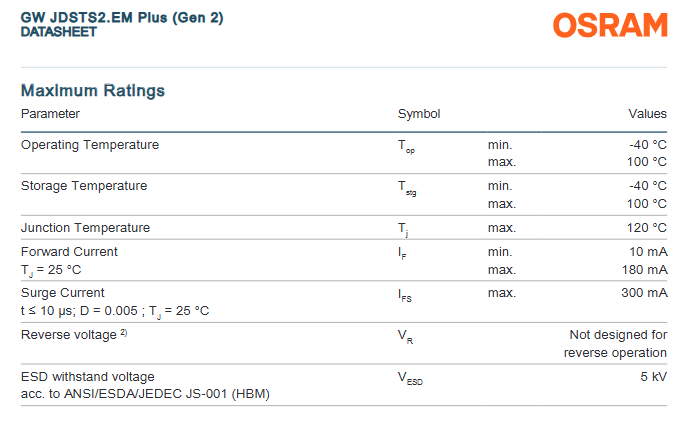Click the Maximum Ratings heading
The height and width of the screenshot is (424, 685).
click(93, 91)
